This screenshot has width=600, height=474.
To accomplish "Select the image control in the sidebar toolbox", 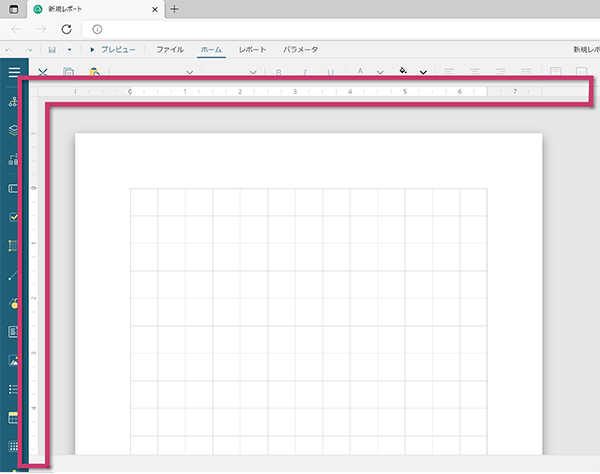I will (14, 360).
